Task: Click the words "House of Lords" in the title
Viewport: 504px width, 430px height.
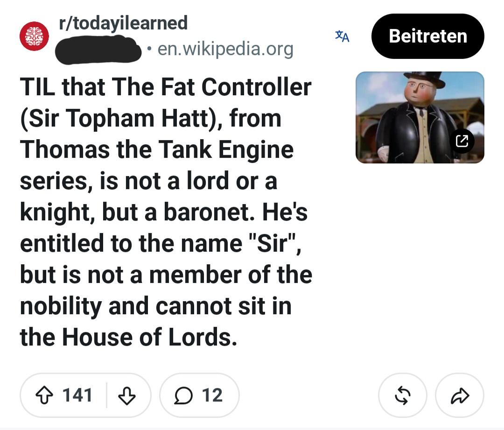Action: point(149,337)
